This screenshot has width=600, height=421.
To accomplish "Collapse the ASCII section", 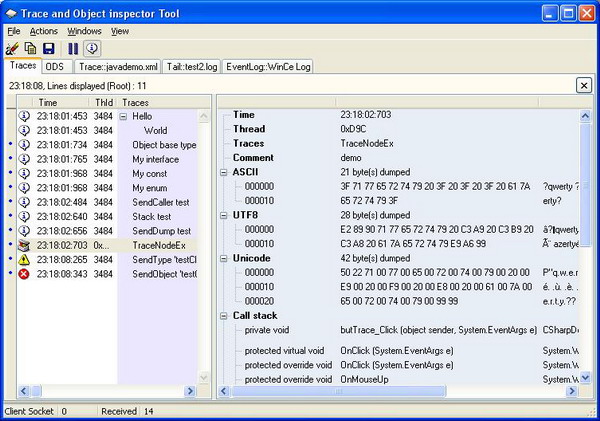I will pos(223,172).
